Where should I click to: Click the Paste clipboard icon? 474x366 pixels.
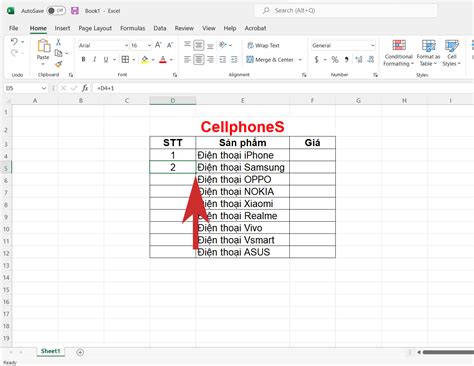(x=43, y=46)
